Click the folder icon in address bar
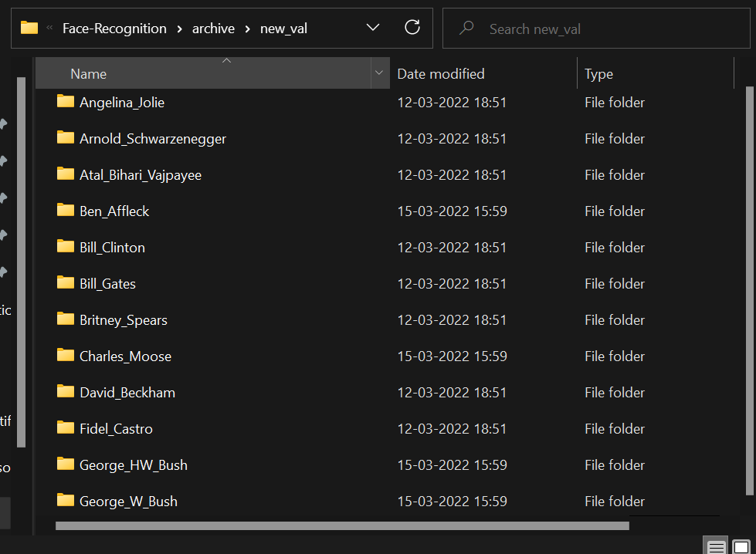Viewport: 756px width, 554px height. (29, 28)
